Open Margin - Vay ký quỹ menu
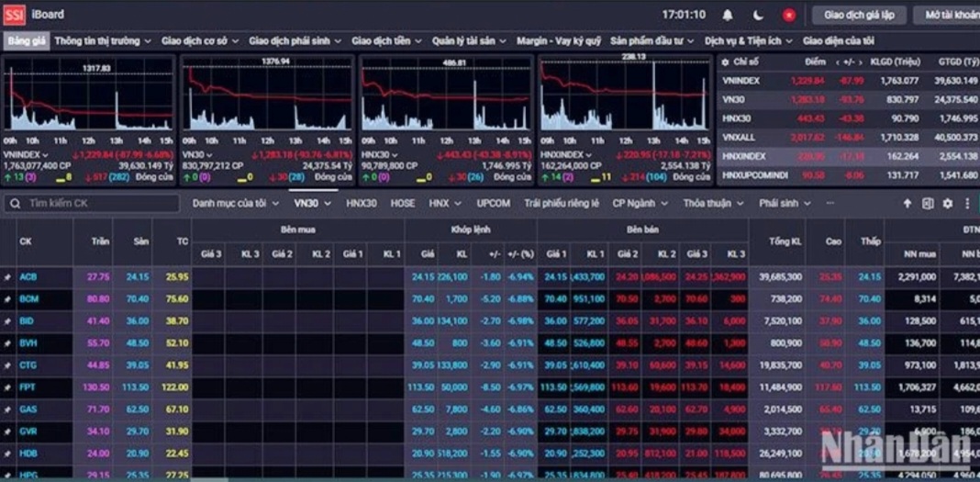This screenshot has width=980, height=482. click(558, 41)
